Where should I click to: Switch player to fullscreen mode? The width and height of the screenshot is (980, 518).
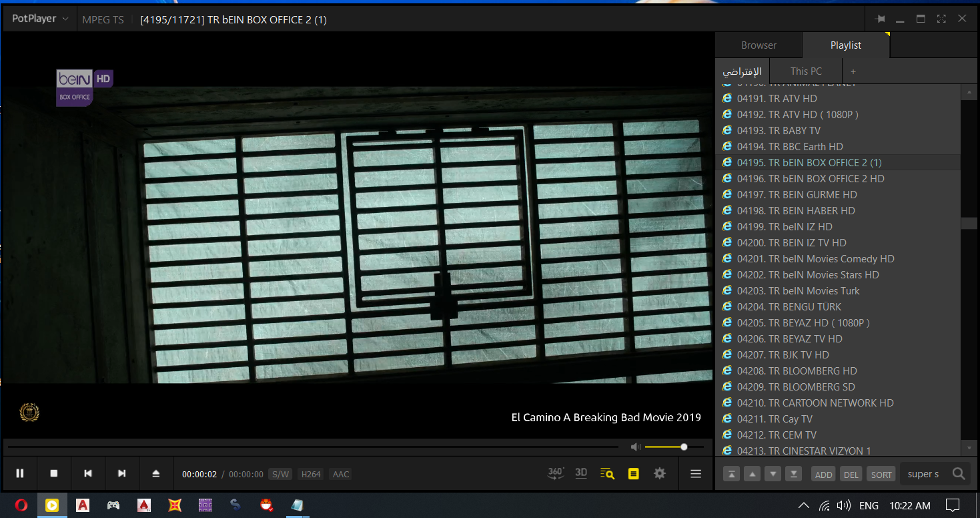tap(941, 19)
